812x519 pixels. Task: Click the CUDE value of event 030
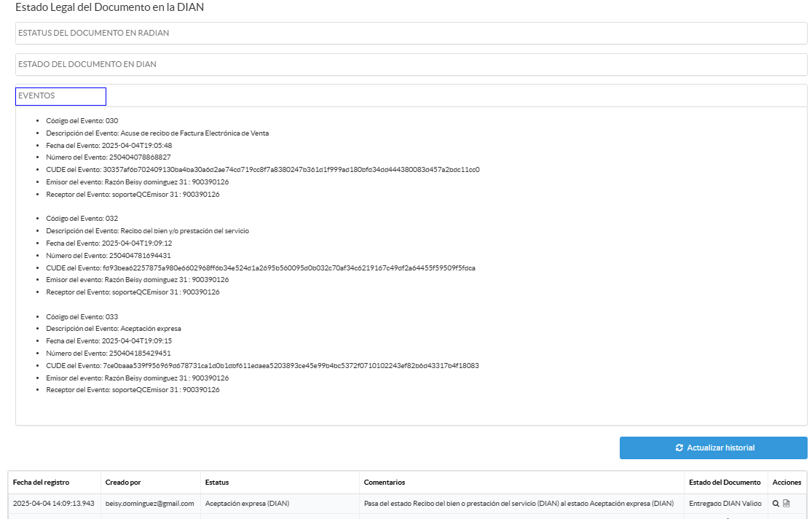coord(288,170)
